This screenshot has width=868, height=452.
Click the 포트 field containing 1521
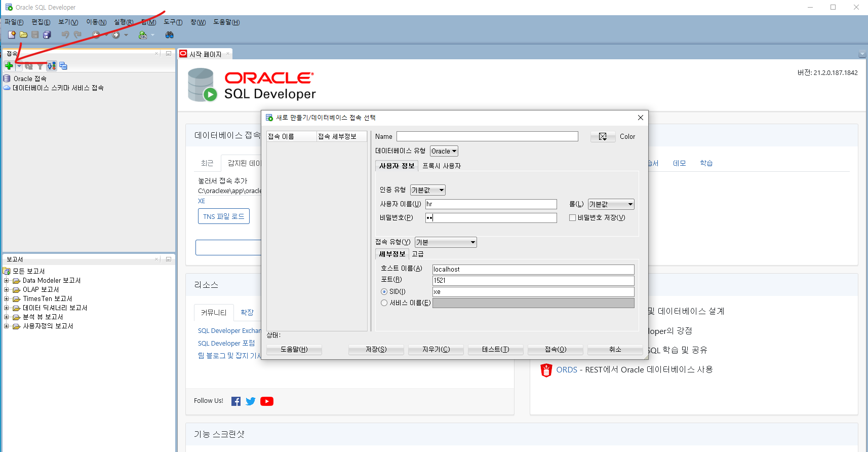(x=533, y=281)
